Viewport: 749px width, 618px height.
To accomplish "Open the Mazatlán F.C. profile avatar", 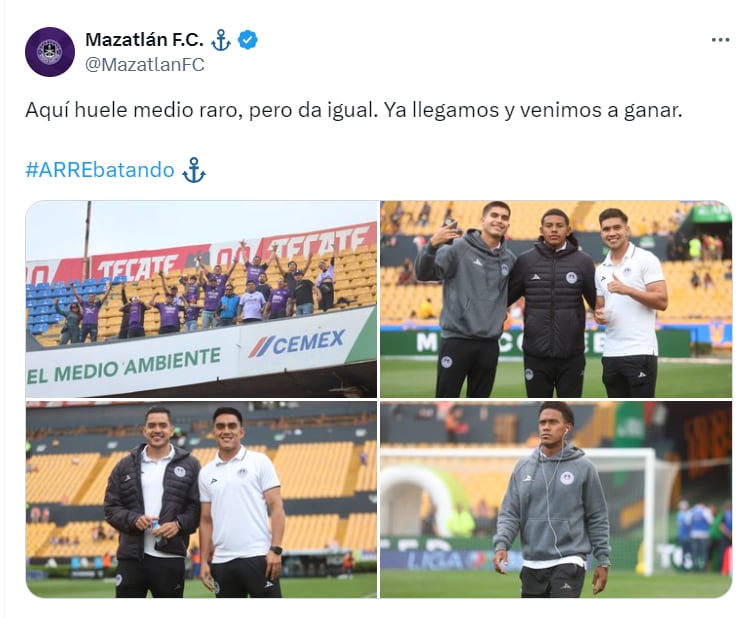I will point(50,52).
